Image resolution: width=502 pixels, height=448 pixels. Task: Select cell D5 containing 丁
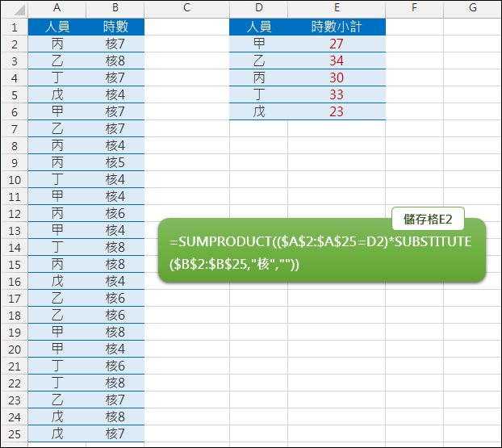coord(259,94)
